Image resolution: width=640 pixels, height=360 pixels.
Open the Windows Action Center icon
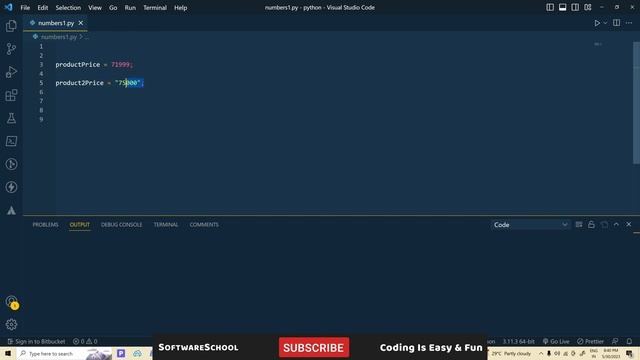pyautogui.click(x=630, y=353)
